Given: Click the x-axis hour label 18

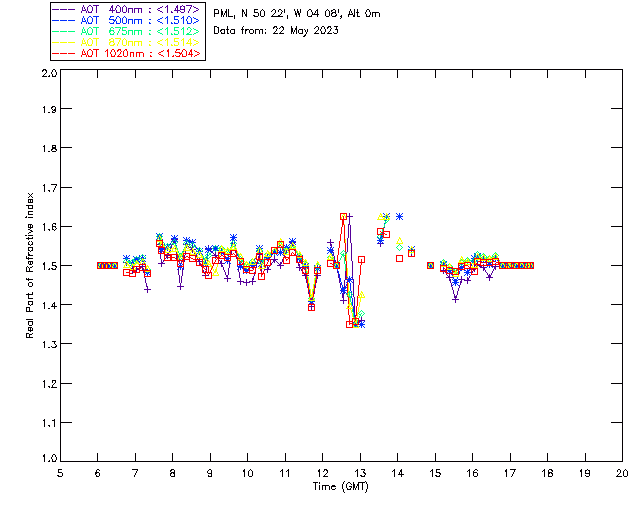Looking at the screenshot, I should coord(547,474).
